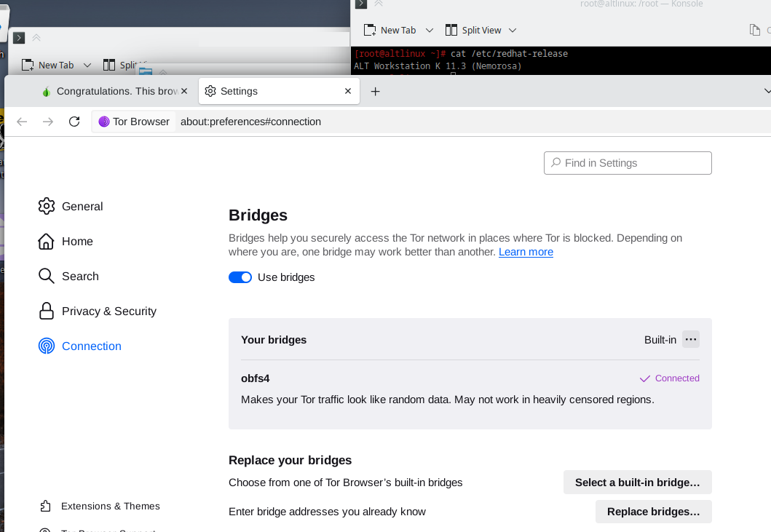Click the Find in Settings field
Viewport: 771px width, 532px height.
tap(628, 163)
